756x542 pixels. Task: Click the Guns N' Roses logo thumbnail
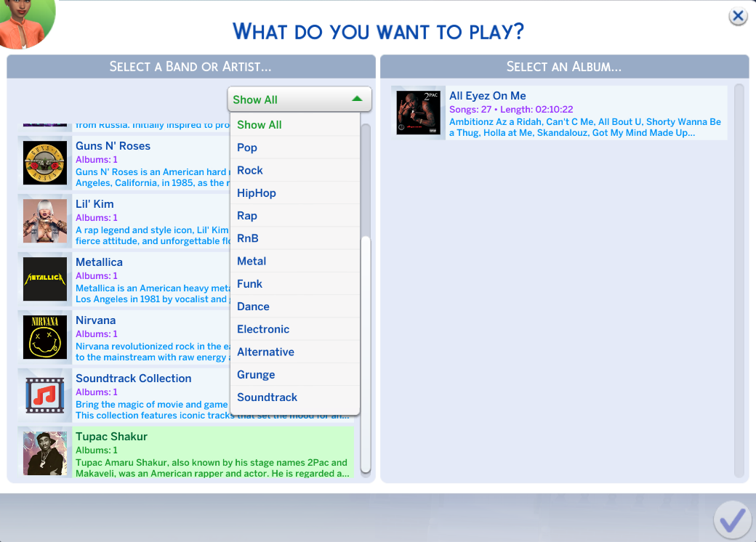(x=45, y=163)
